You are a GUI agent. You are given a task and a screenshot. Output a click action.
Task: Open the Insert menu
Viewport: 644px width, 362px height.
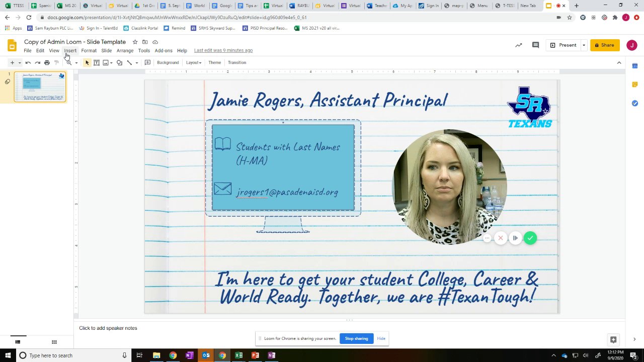[x=70, y=51]
